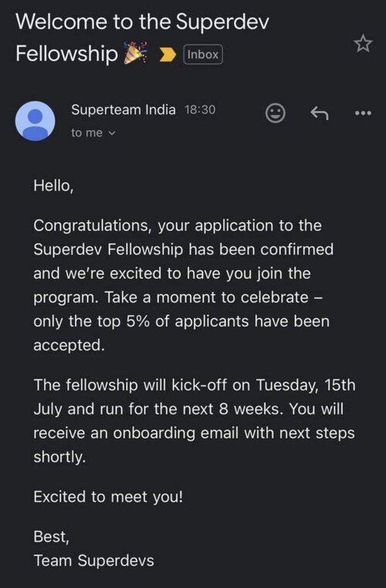Expand recipient details chevron beside 'to me'
Screen dimensions: 386x588
pos(112,133)
